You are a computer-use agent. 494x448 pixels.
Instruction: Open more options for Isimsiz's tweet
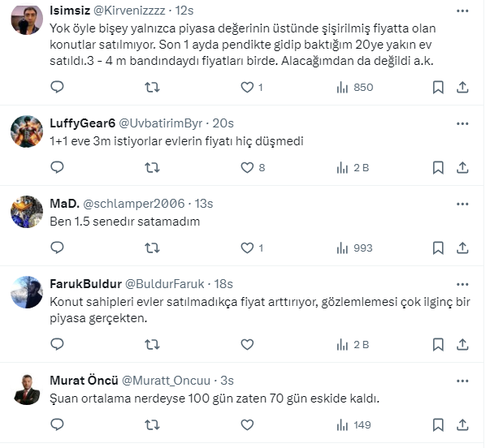point(461,9)
